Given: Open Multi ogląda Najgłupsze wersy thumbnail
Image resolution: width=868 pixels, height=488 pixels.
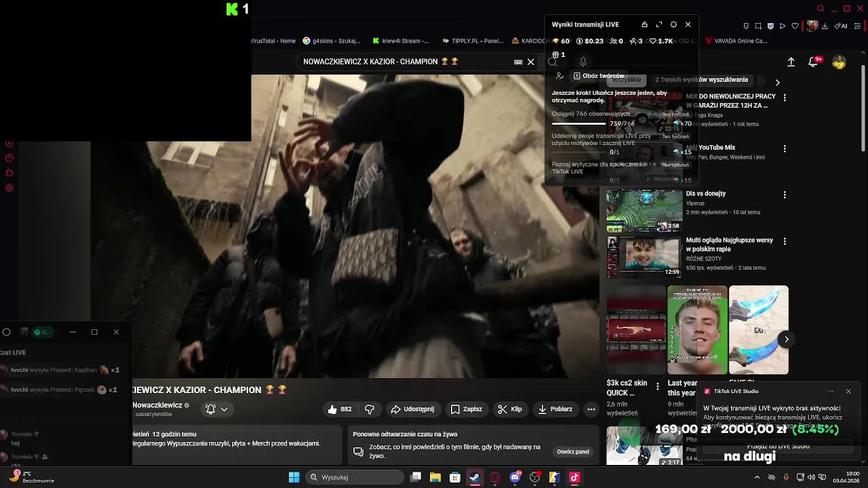Looking at the screenshot, I should (x=644, y=257).
